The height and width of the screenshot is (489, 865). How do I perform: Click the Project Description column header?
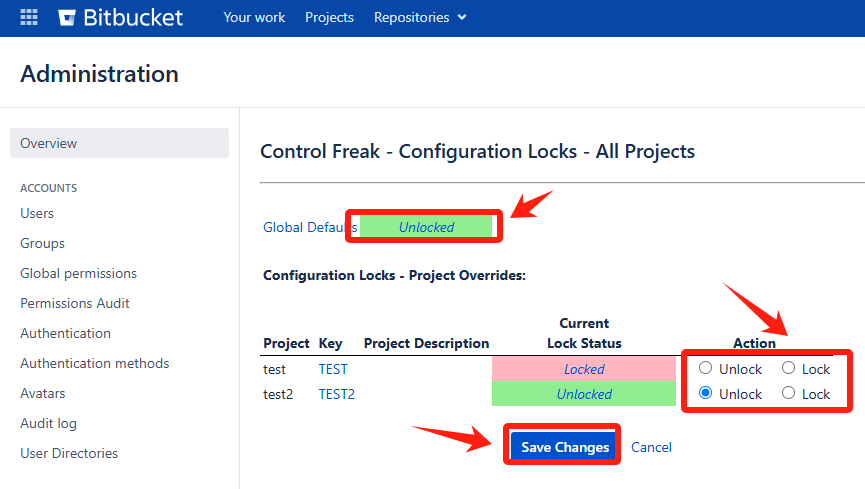click(426, 343)
